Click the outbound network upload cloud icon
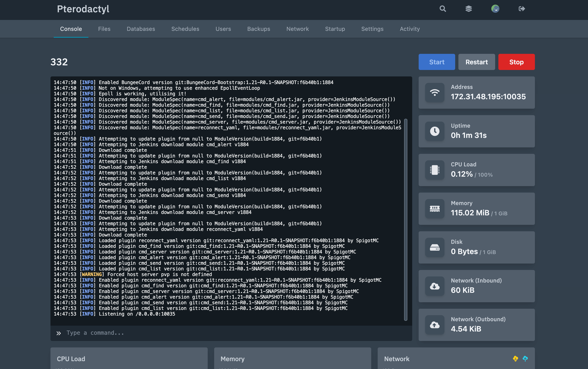588x369 pixels. click(x=435, y=325)
